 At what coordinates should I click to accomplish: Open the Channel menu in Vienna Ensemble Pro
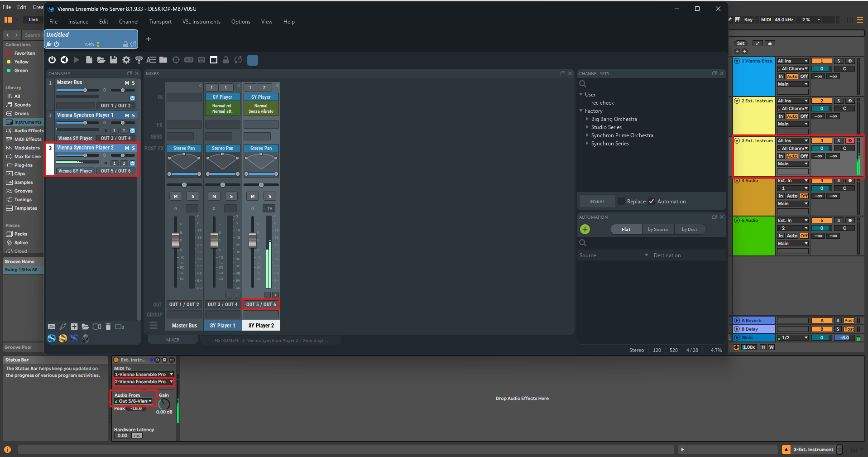click(x=129, y=22)
